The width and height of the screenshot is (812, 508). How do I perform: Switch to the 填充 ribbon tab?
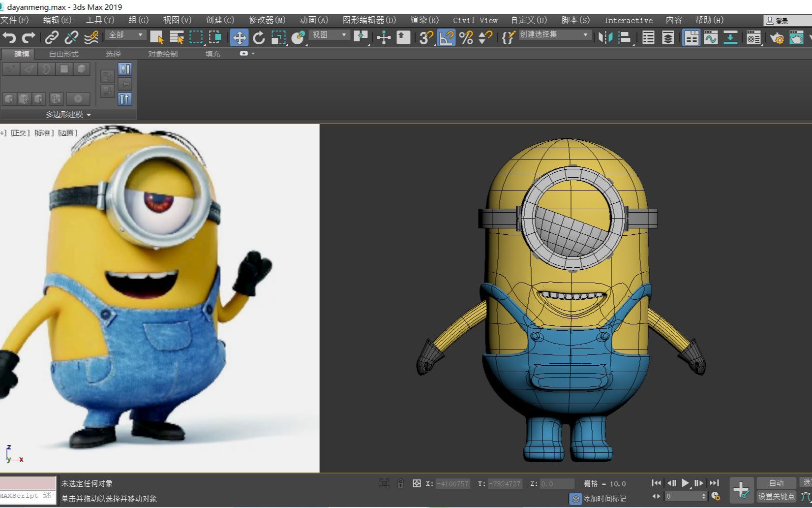(x=212, y=54)
